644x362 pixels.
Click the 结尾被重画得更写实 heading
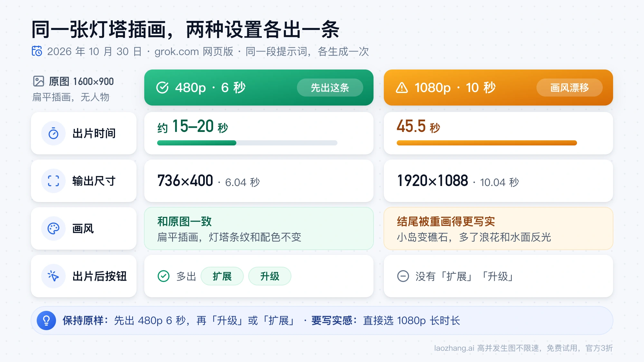coord(446,221)
